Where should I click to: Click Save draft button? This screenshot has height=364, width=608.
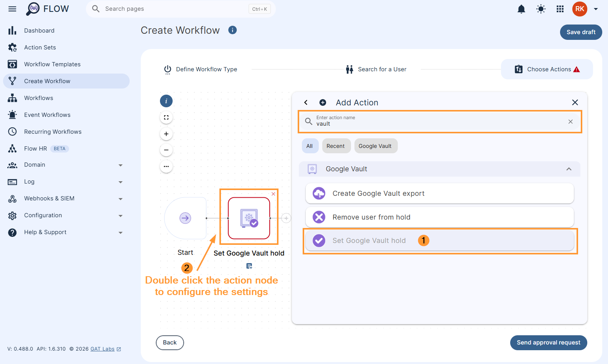click(x=581, y=32)
